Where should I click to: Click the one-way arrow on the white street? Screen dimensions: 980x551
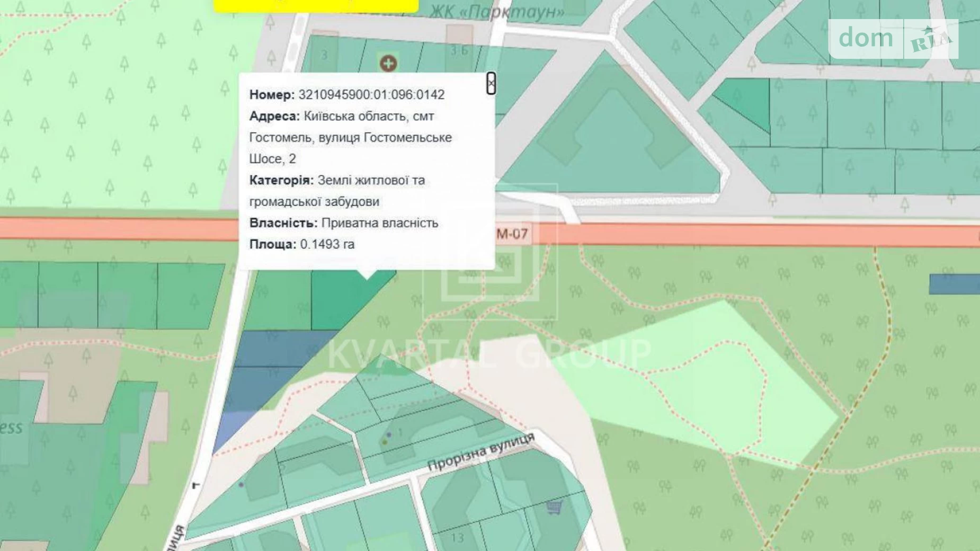195,485
